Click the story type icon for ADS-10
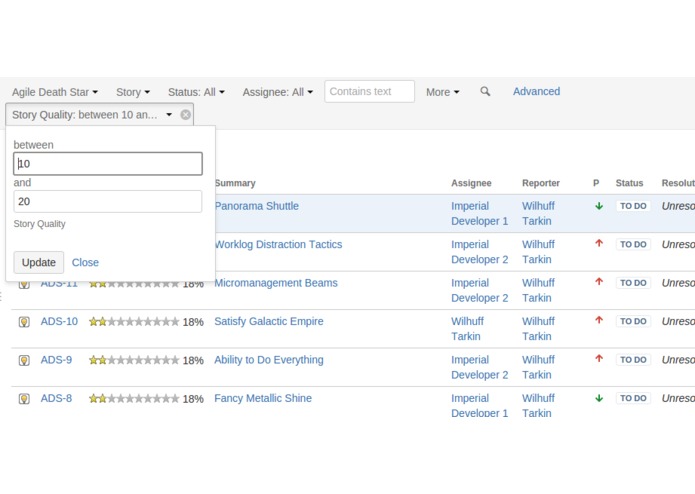This screenshot has height=494, width=695. click(x=24, y=322)
